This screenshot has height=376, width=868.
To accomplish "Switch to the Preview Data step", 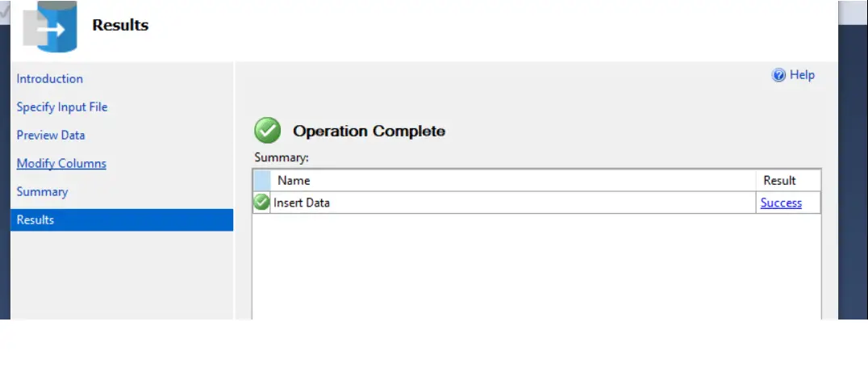I will click(51, 135).
